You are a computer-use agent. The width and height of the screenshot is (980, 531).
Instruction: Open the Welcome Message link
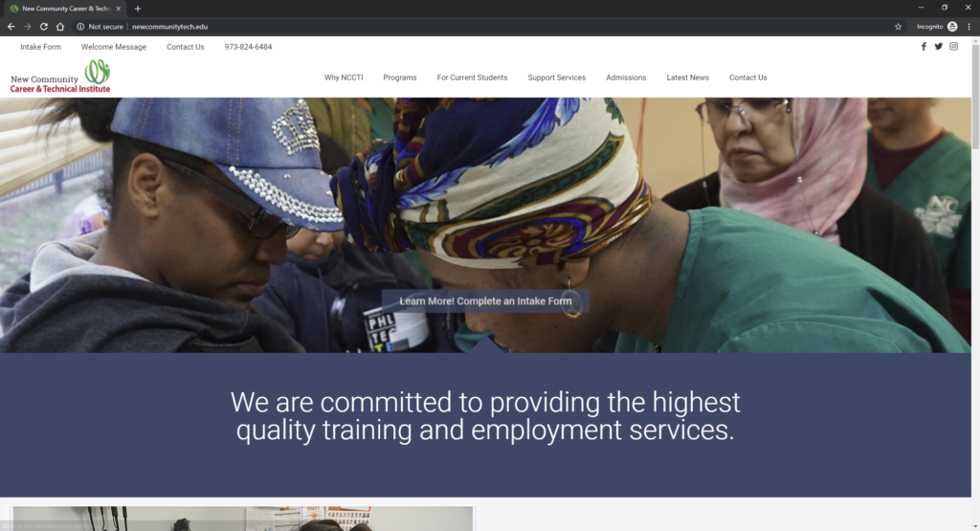[114, 47]
